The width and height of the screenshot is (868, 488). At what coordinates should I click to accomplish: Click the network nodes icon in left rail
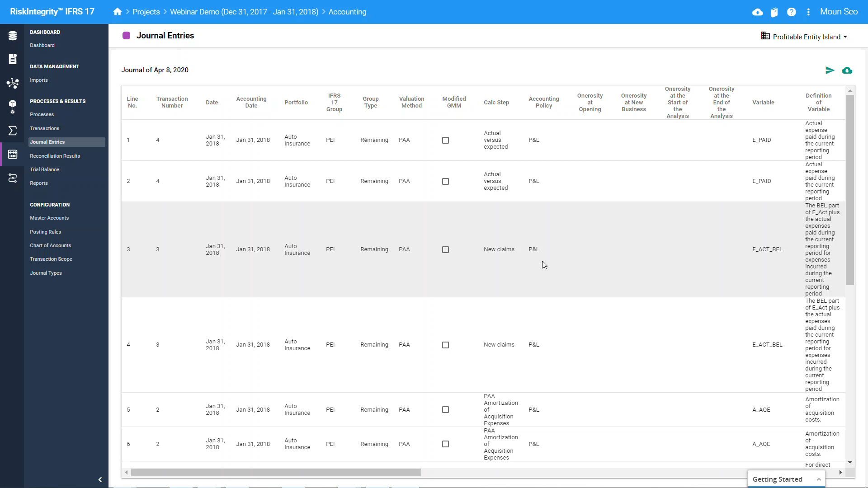point(13,83)
